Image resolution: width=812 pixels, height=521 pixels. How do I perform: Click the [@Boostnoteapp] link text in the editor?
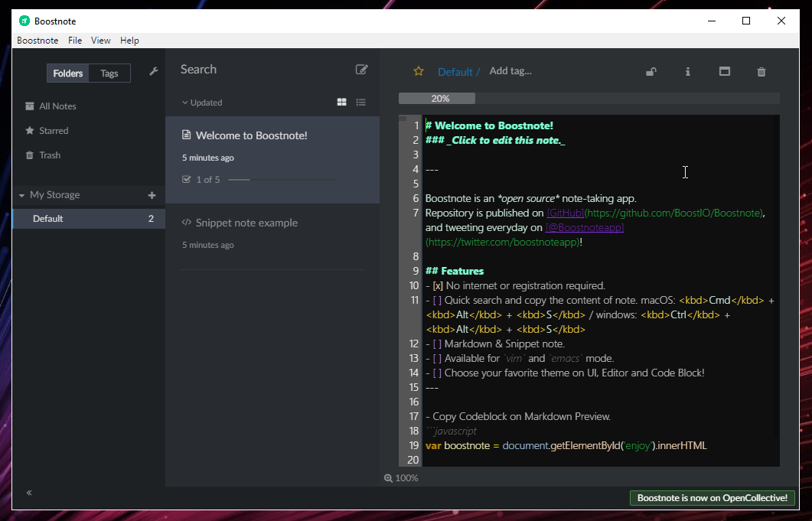pyautogui.click(x=585, y=227)
